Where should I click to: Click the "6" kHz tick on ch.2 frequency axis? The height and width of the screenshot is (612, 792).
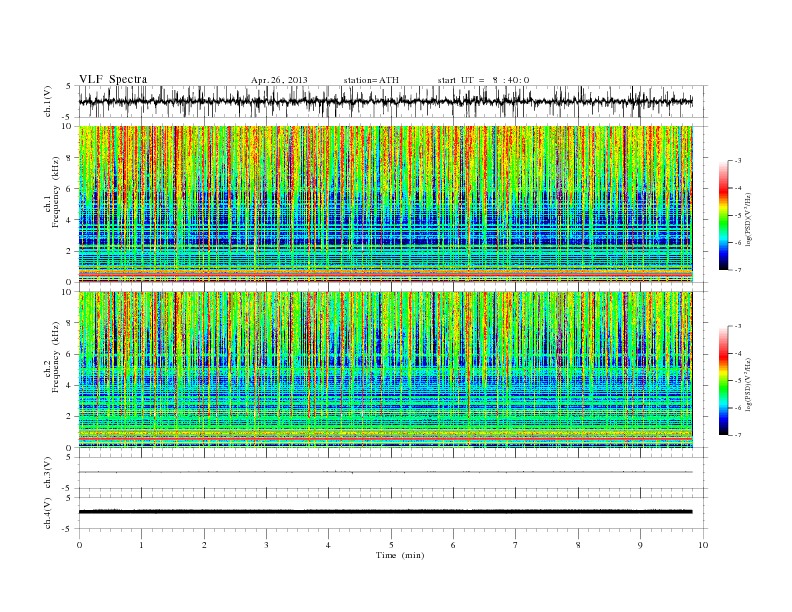pyautogui.click(x=70, y=354)
